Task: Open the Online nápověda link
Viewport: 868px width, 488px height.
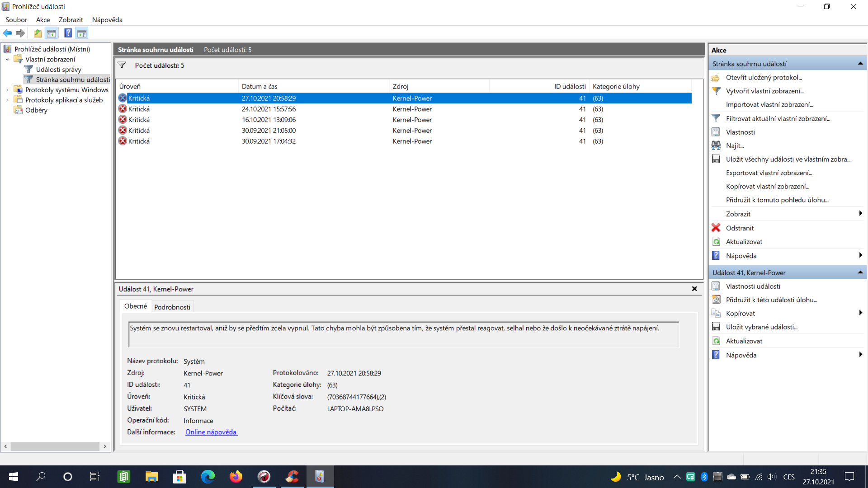Action: [x=211, y=432]
